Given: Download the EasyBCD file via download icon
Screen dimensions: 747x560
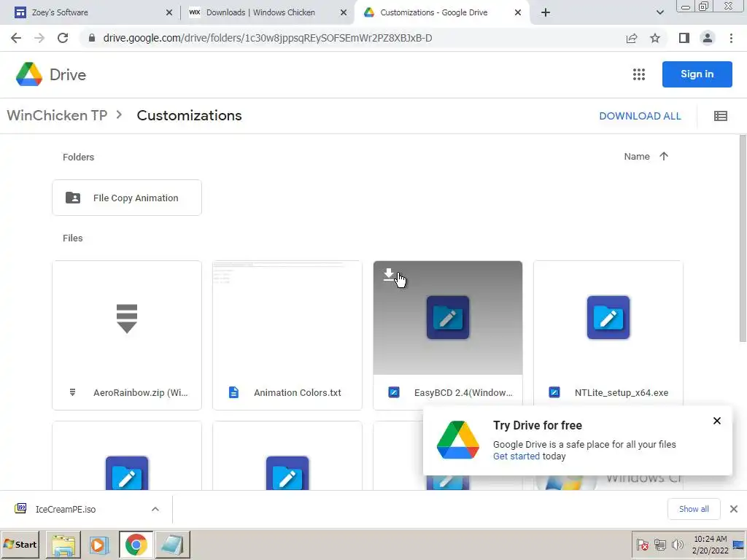Looking at the screenshot, I should click(x=389, y=275).
